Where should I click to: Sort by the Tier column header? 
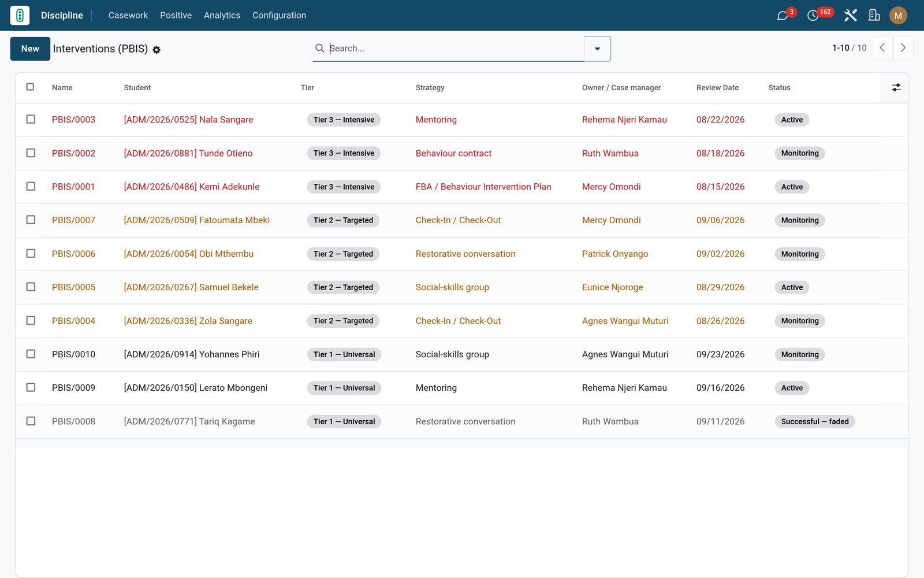coord(307,87)
